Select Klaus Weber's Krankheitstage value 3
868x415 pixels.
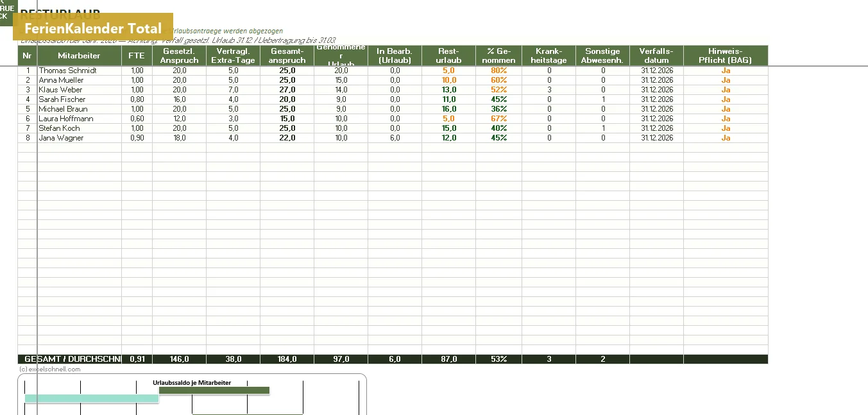click(x=549, y=90)
